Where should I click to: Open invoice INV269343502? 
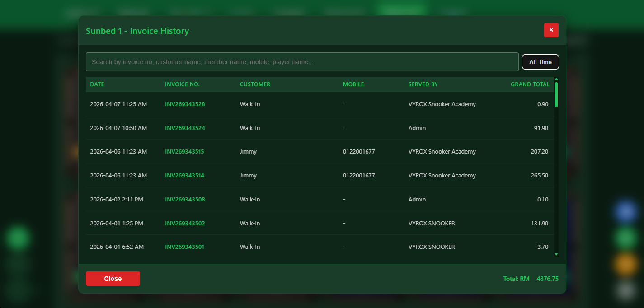(184, 223)
